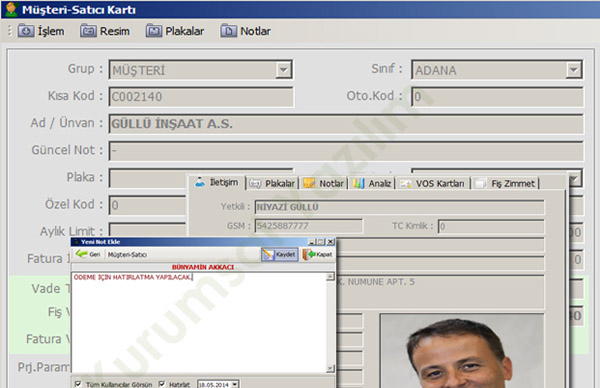Viewport: 600px width, 388px height.
Task: Switch to the Notlar tab in panel
Action: (324, 184)
